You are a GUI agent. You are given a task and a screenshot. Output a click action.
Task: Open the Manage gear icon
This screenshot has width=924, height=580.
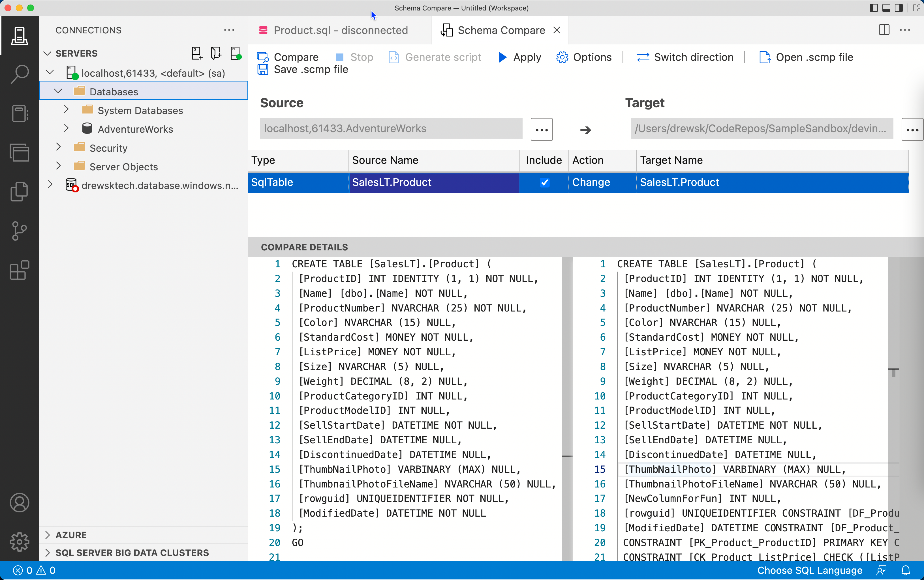tap(19, 542)
